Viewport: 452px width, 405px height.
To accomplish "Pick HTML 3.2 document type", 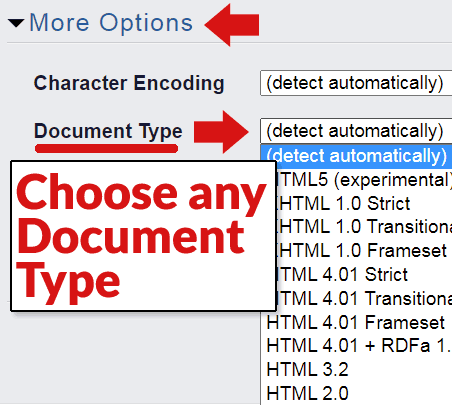I will (x=356, y=370).
